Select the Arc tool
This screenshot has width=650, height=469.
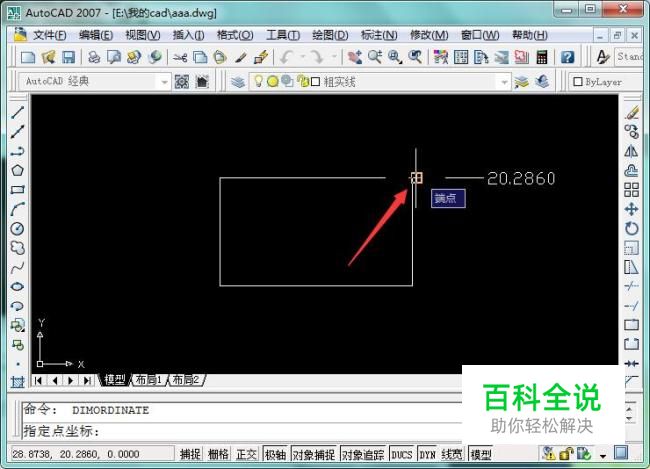17,209
